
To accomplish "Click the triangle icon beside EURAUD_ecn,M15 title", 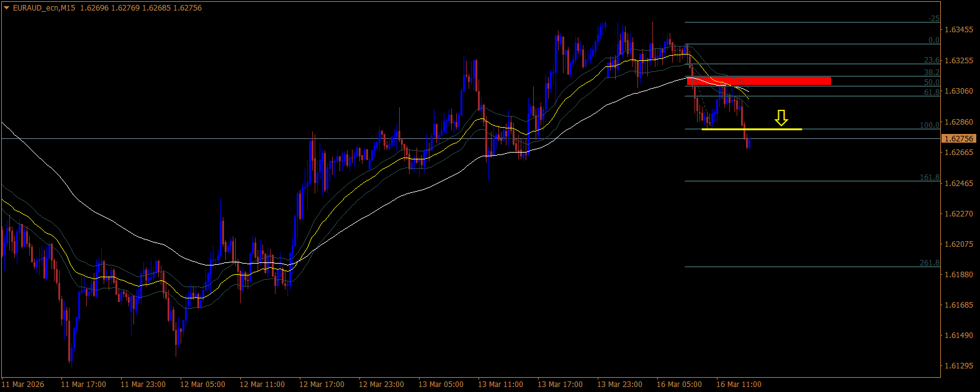I will (7, 8).
